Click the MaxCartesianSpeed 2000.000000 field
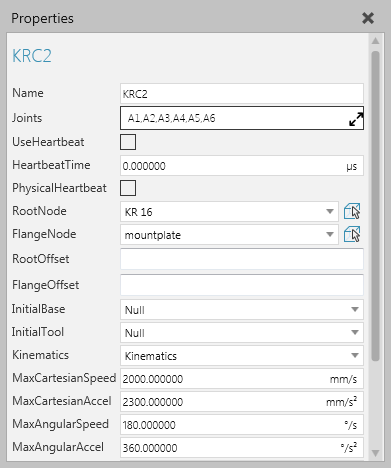This screenshot has height=468, width=391. coord(242,378)
